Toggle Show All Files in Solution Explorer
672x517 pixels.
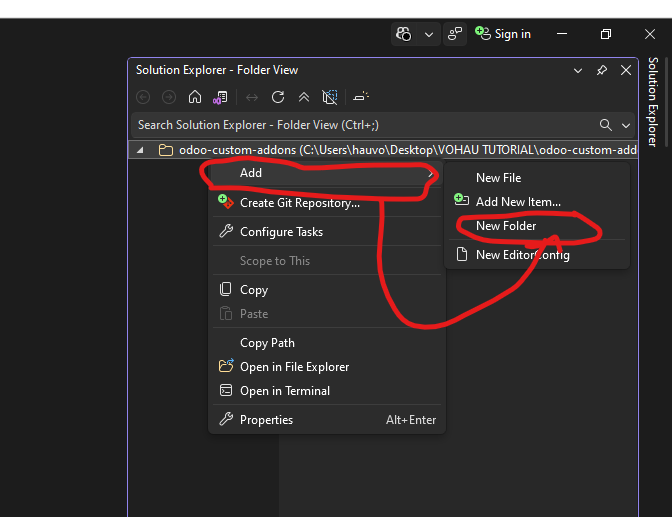click(x=330, y=97)
